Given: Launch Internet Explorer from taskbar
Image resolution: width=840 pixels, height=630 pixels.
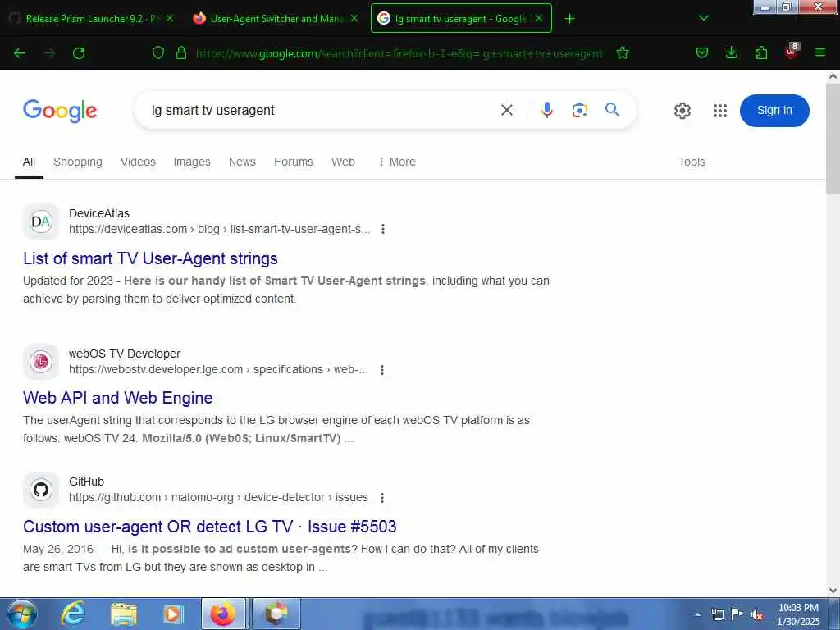Looking at the screenshot, I should pos(72,614).
